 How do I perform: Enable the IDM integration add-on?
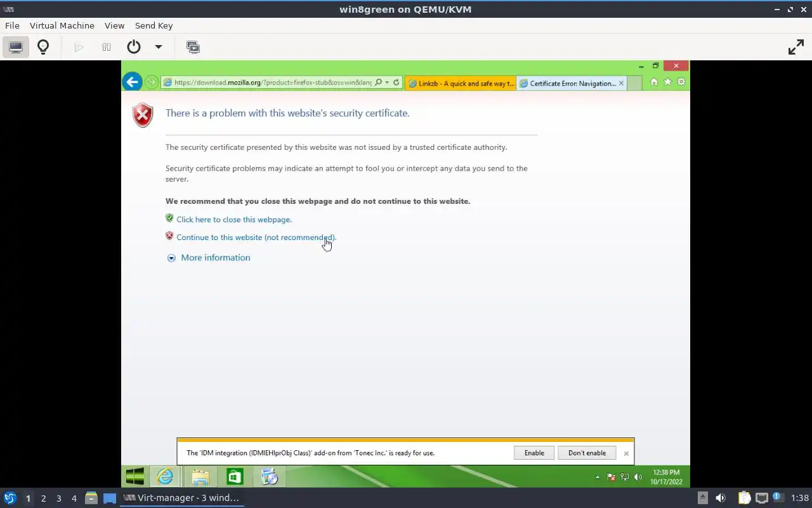point(534,453)
